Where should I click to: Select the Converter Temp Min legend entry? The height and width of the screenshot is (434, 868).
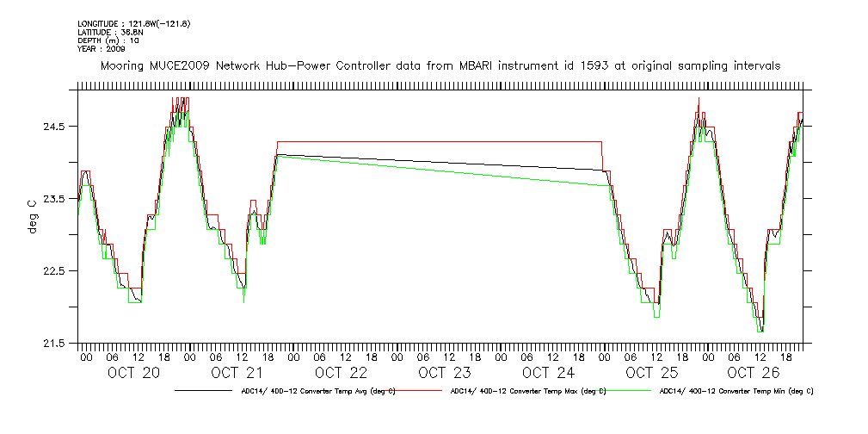click(x=736, y=391)
